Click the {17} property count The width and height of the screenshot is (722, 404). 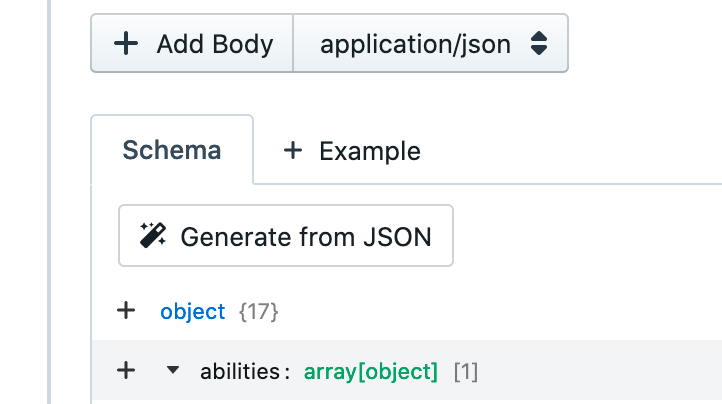tap(258, 312)
